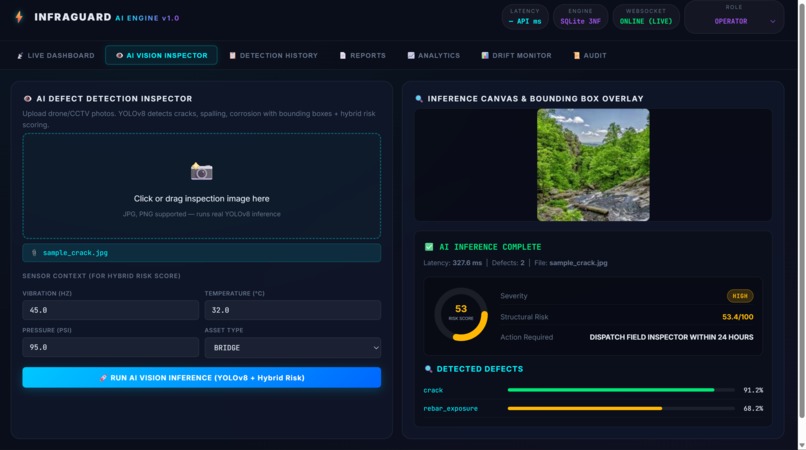Click the Detection History tab icon

coord(232,56)
